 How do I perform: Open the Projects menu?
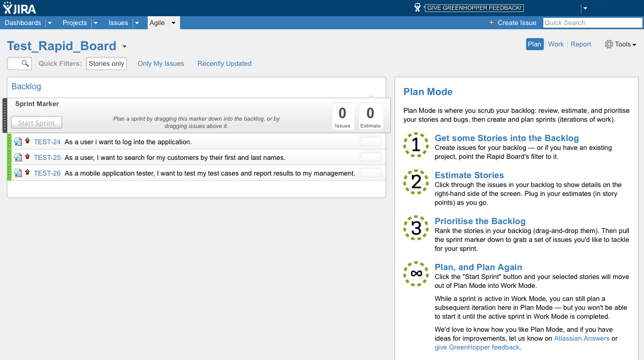(75, 22)
